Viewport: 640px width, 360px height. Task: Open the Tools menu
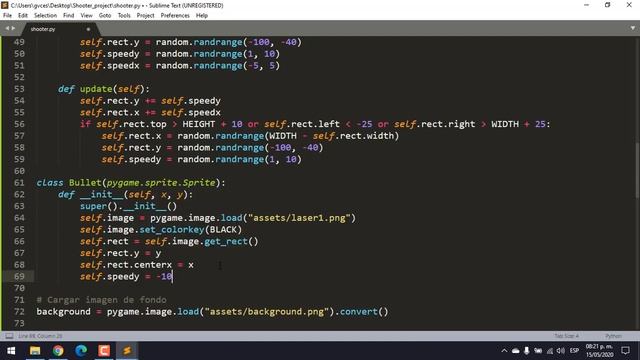click(x=124, y=16)
